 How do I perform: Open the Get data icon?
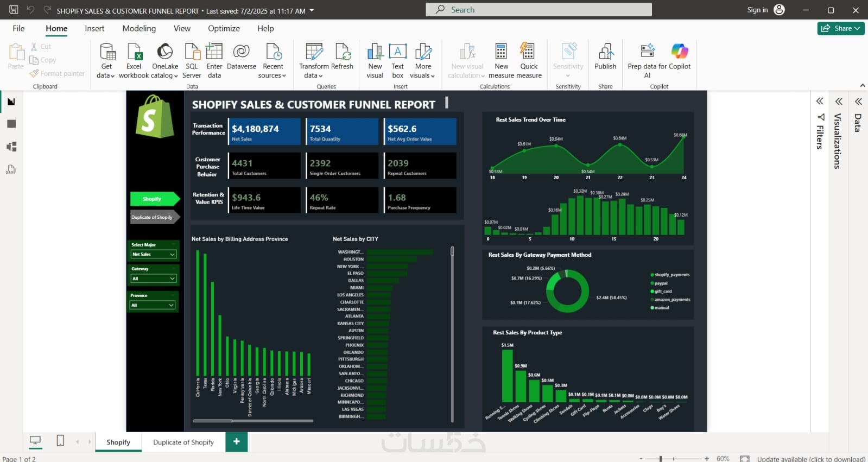[x=107, y=52]
